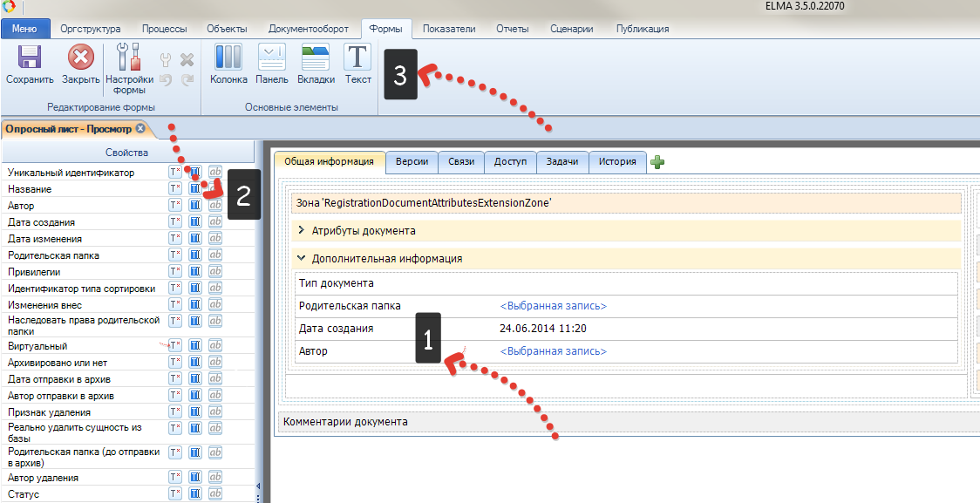
Task: Click the T* icon next to Уникальный идентификатор
Action: (x=175, y=173)
